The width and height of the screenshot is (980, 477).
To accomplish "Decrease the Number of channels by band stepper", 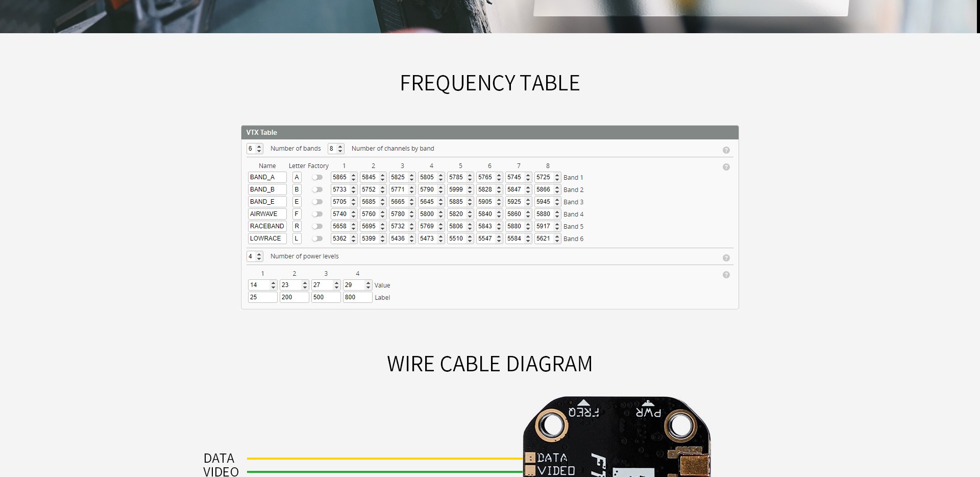I will (340, 151).
